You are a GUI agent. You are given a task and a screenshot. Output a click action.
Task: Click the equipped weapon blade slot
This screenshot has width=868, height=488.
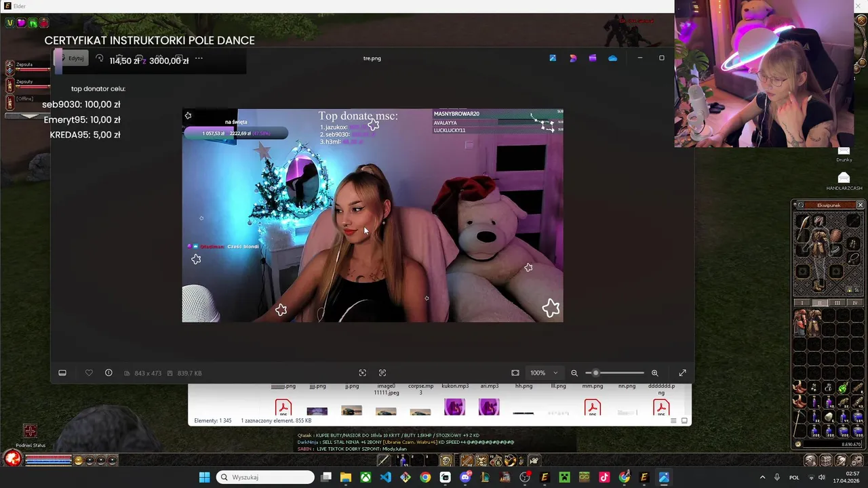point(803,228)
